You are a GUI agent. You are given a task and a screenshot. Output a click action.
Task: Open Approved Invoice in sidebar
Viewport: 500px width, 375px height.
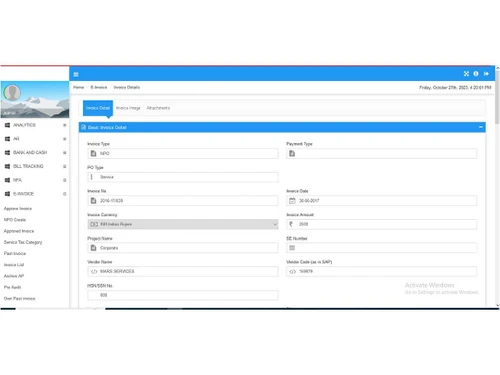tap(19, 231)
